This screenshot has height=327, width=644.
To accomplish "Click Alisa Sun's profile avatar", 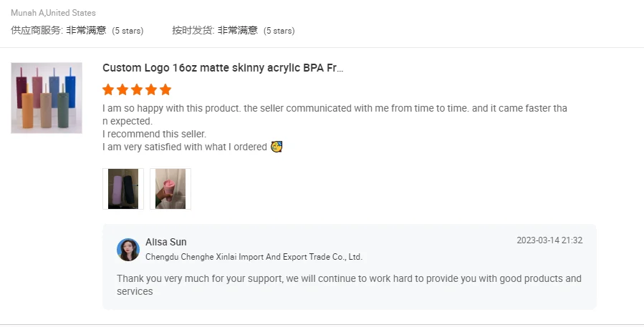I will (x=128, y=250).
